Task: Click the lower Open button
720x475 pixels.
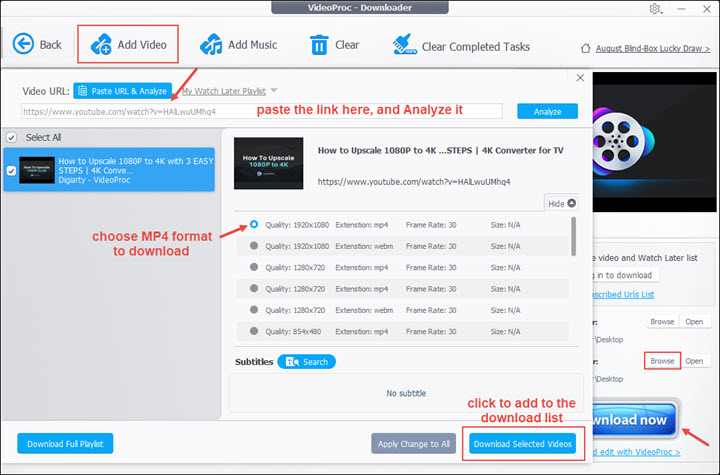Action: coord(694,361)
